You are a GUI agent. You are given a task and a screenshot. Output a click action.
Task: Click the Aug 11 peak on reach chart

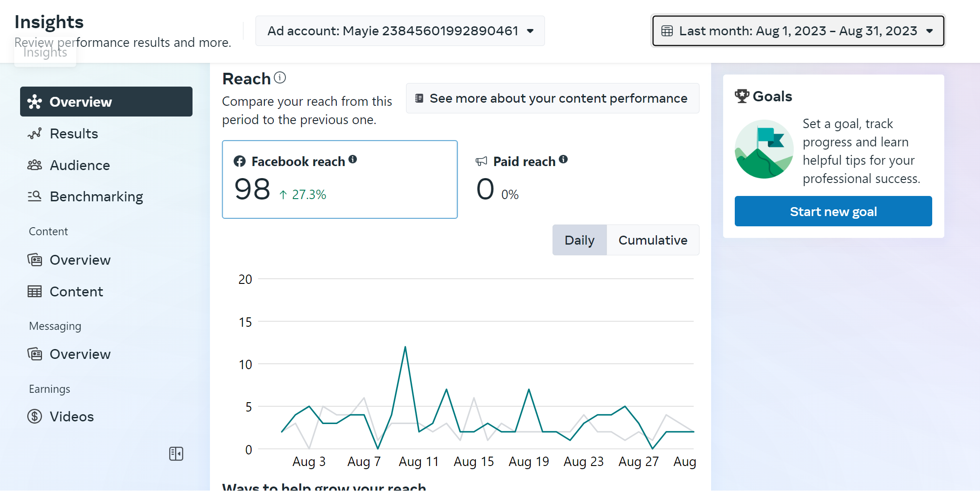[405, 347]
